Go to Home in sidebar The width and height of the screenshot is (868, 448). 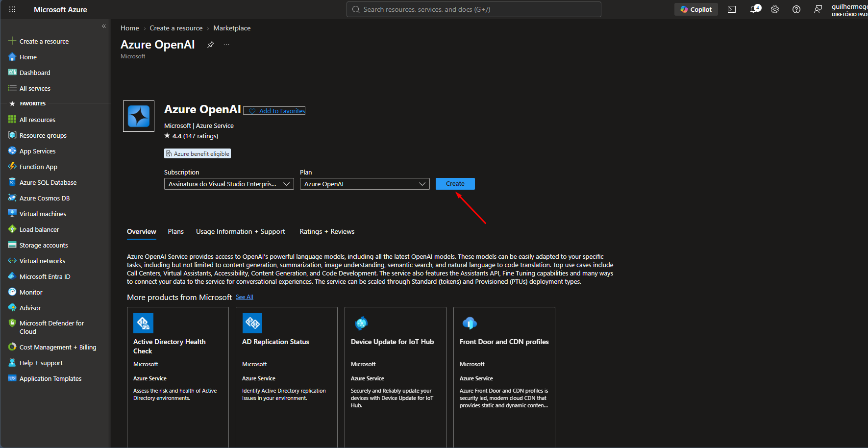point(28,57)
